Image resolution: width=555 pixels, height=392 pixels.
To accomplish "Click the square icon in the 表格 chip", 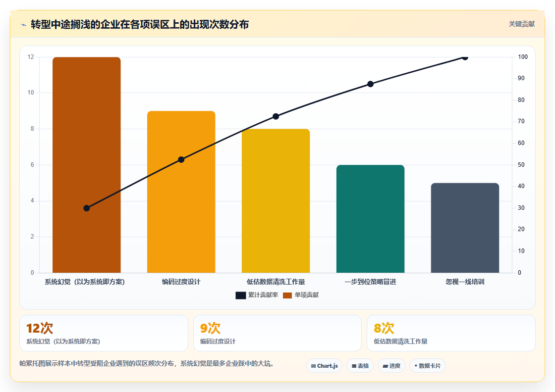I will [354, 366].
